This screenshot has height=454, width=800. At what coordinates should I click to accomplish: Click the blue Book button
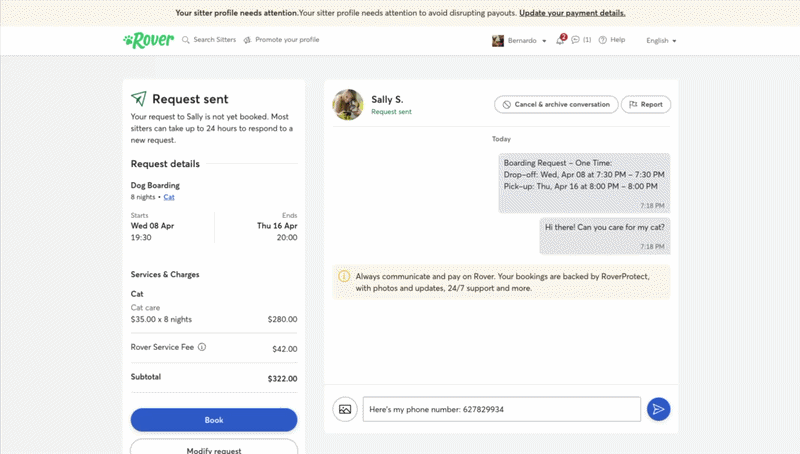pyautogui.click(x=214, y=420)
